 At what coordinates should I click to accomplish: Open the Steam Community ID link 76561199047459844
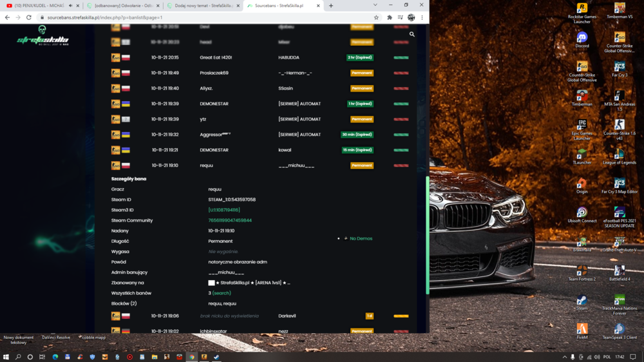click(x=230, y=221)
